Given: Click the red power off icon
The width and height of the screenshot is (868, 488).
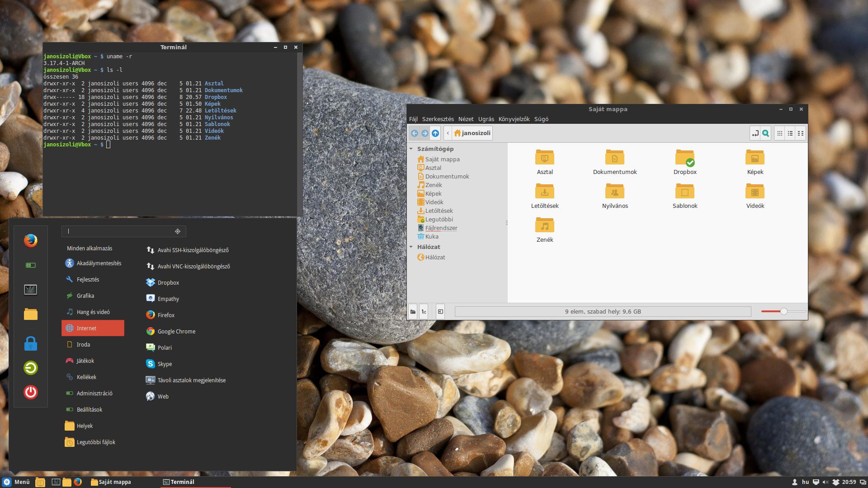Looking at the screenshot, I should [31, 392].
